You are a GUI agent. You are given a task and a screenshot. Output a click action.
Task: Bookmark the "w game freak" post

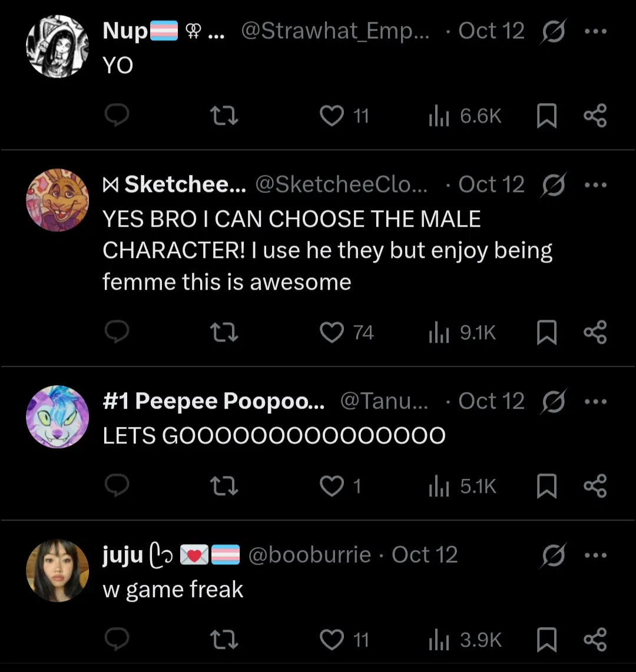click(x=546, y=640)
